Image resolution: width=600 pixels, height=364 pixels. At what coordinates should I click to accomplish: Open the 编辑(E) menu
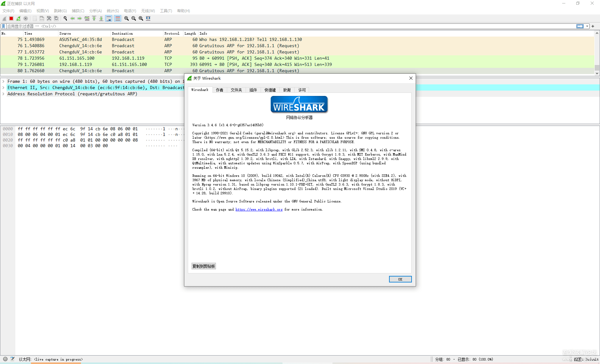coord(25,11)
